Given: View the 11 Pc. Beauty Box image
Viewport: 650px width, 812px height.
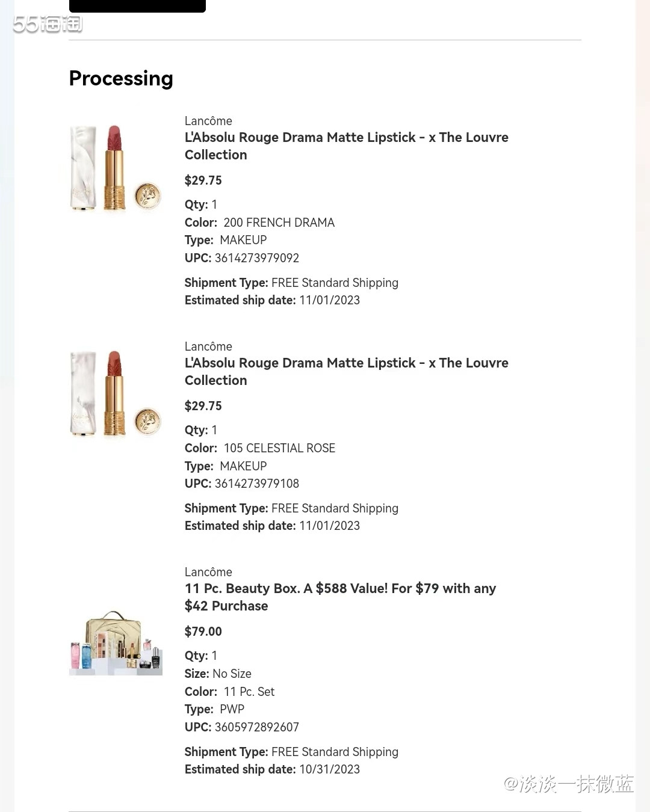Looking at the screenshot, I should (x=116, y=642).
